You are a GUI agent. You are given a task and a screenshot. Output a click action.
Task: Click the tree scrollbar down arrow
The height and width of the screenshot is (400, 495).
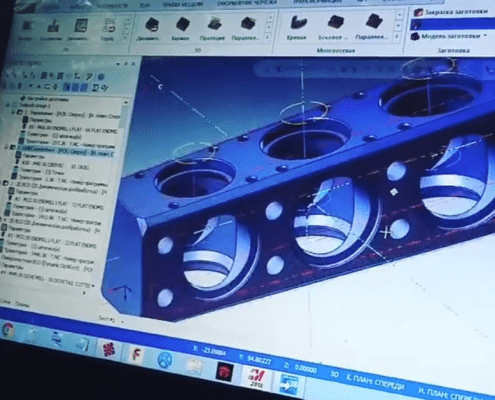point(93,286)
